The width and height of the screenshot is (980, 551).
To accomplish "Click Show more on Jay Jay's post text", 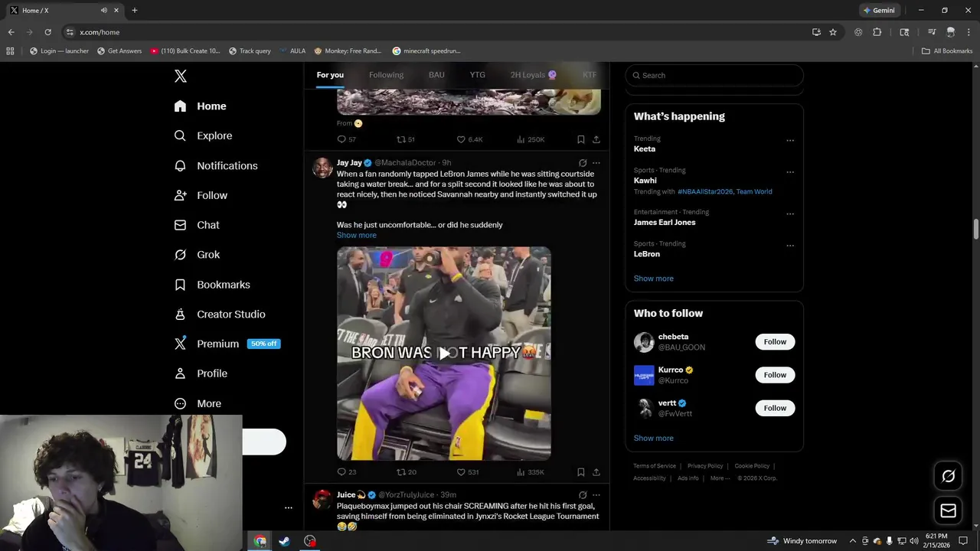I will point(357,235).
